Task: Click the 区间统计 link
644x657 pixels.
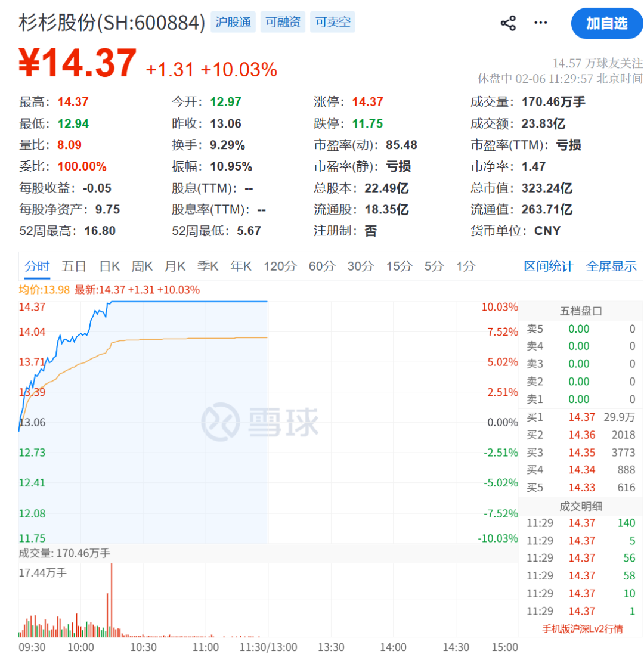Action: (548, 266)
